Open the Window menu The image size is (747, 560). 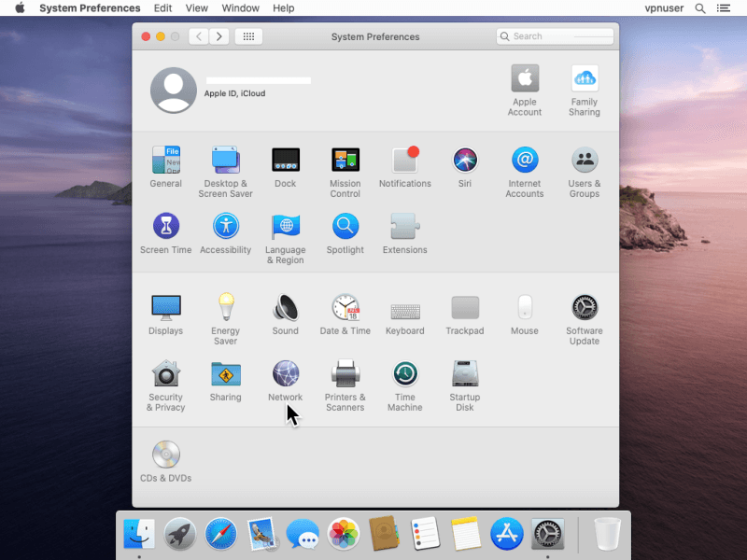241,8
